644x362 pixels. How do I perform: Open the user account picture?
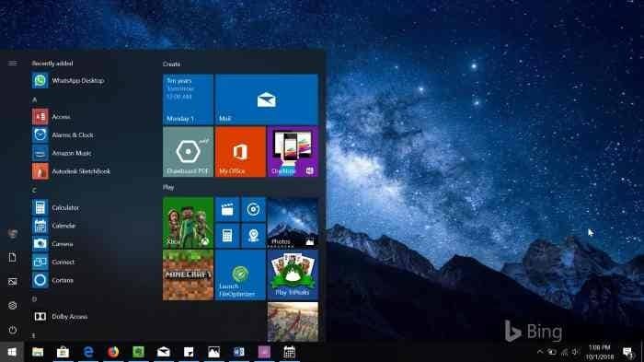[12, 234]
